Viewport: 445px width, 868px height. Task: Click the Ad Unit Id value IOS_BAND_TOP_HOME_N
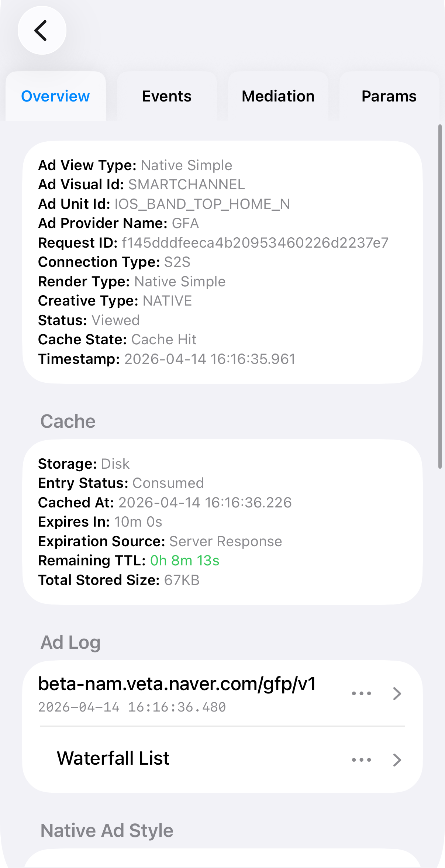pos(202,204)
